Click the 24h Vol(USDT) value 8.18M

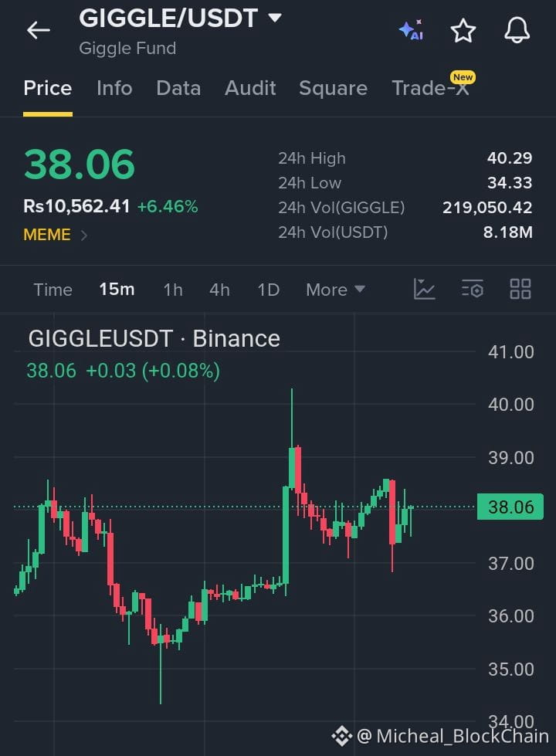click(508, 232)
